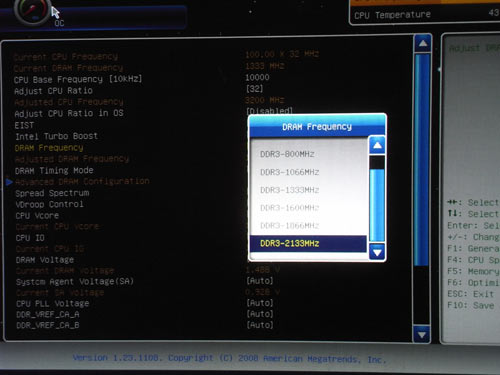Click the F5: Memory help entry

[x=473, y=272]
